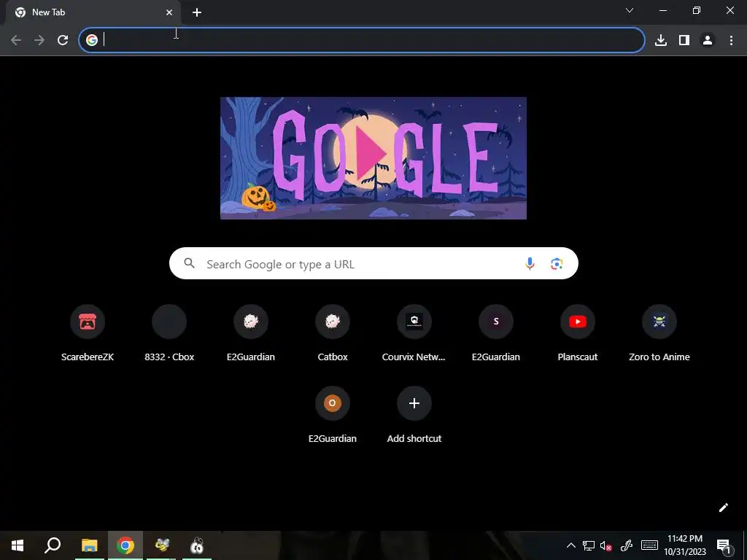747x560 pixels.
Task: Open the E2Guardian shortcut with S icon
Action: coord(496,334)
